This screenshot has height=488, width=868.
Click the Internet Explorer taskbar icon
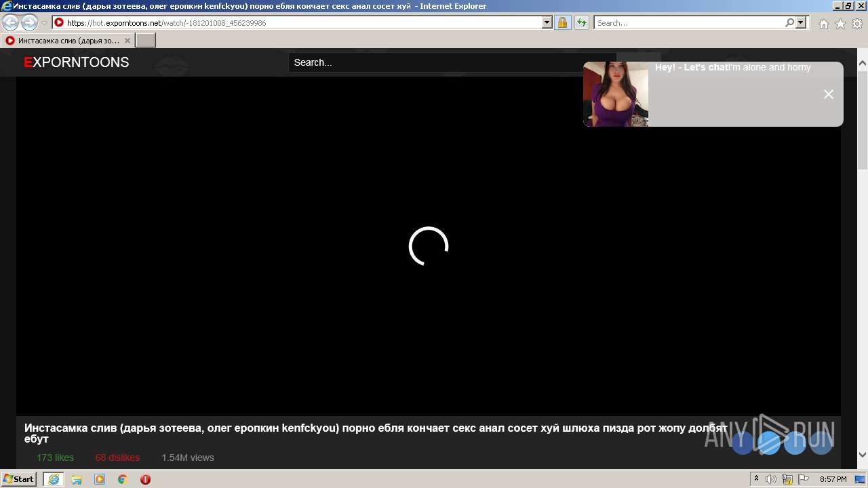tap(54, 479)
